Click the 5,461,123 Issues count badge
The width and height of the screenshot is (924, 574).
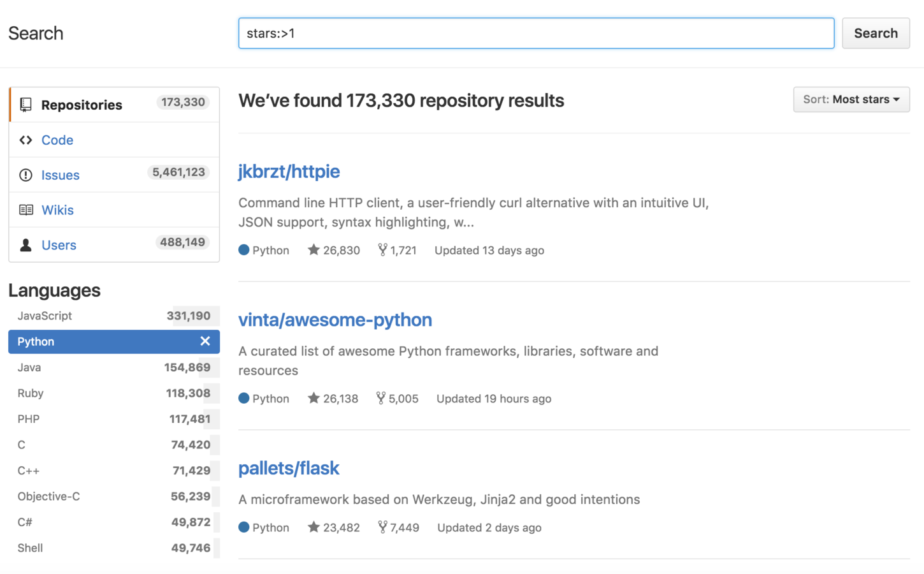[178, 172]
